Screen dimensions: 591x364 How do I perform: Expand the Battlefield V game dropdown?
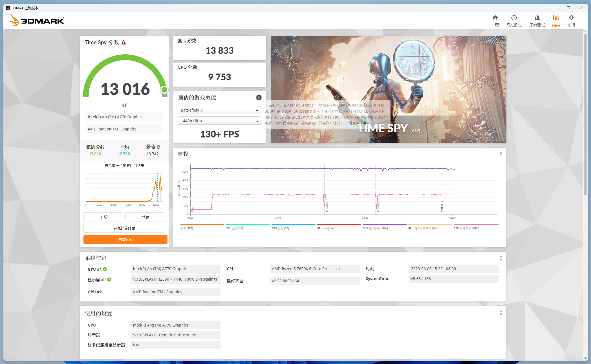[219, 110]
